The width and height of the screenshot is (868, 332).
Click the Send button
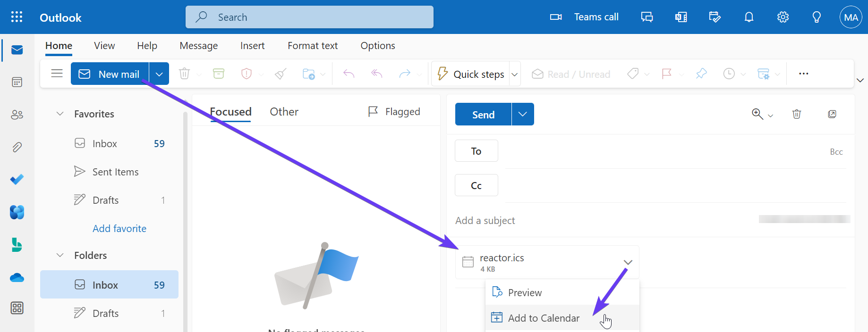point(483,115)
